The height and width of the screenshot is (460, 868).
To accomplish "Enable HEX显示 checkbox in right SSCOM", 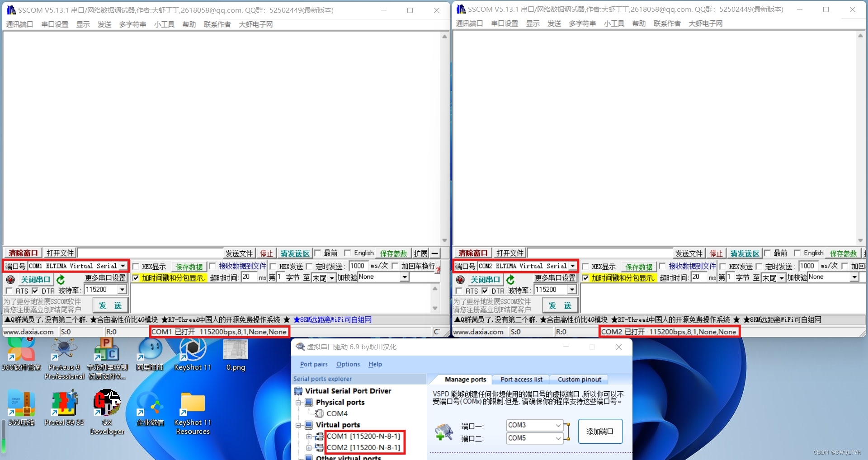I will tap(585, 267).
